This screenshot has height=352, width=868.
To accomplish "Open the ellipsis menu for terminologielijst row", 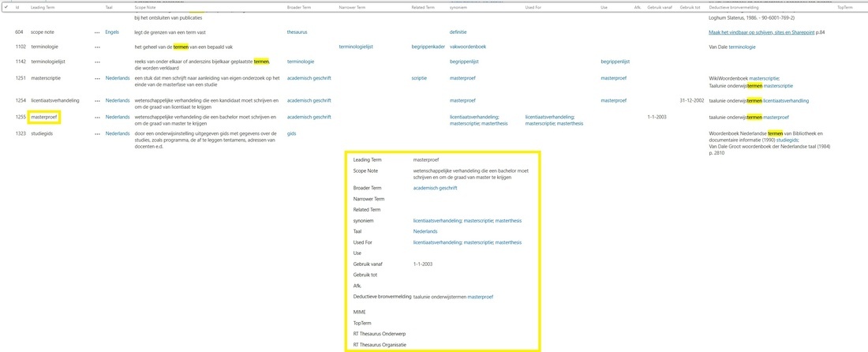I will click(x=97, y=62).
